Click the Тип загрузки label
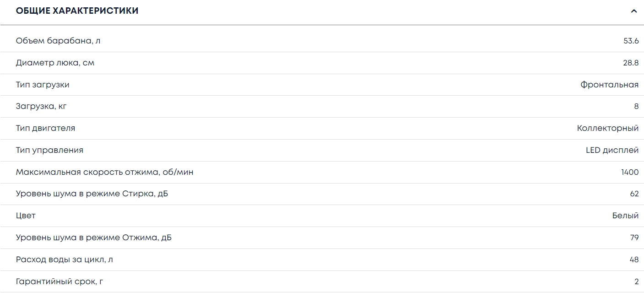This screenshot has height=297, width=644. (x=43, y=85)
